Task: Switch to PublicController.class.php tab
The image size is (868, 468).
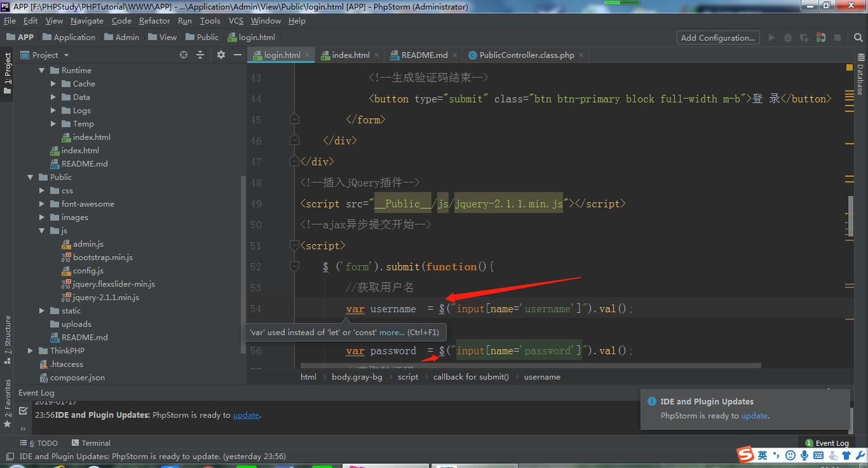Action: (x=527, y=55)
